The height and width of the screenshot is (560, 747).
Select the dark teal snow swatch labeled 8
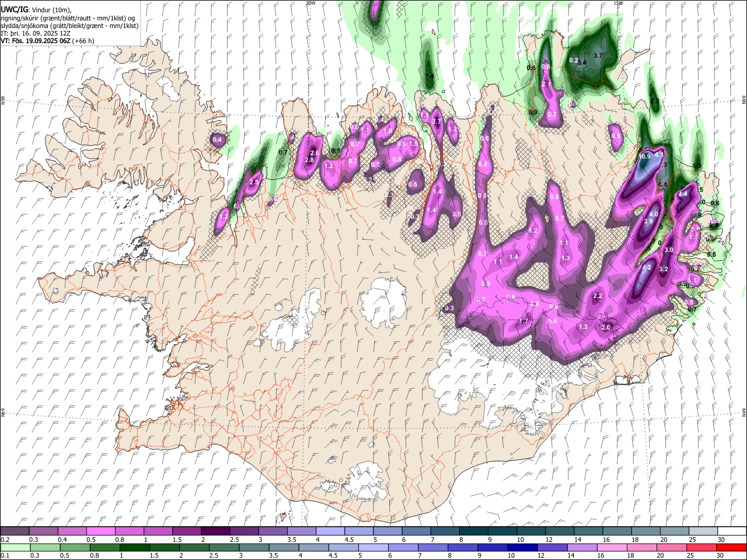[x=474, y=531]
